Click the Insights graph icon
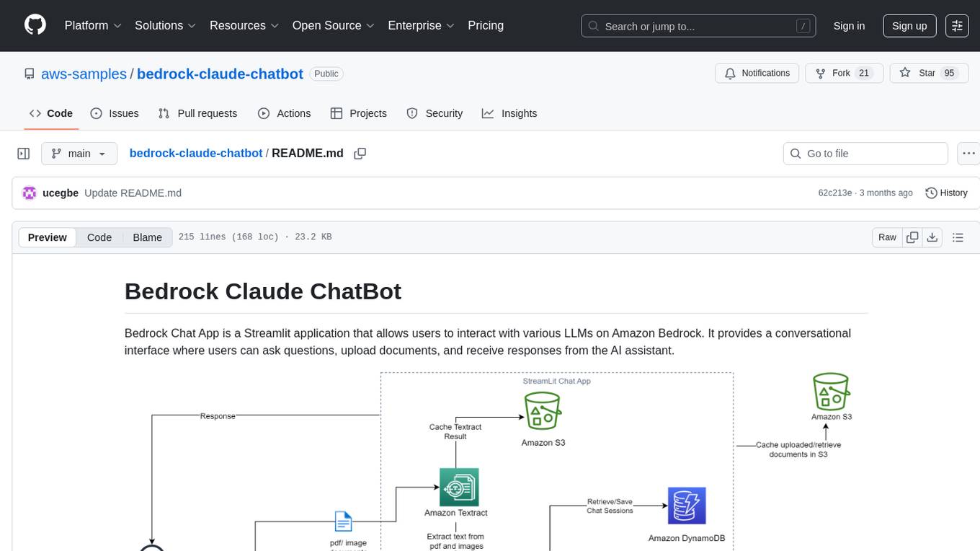The height and width of the screenshot is (551, 980). tap(488, 113)
